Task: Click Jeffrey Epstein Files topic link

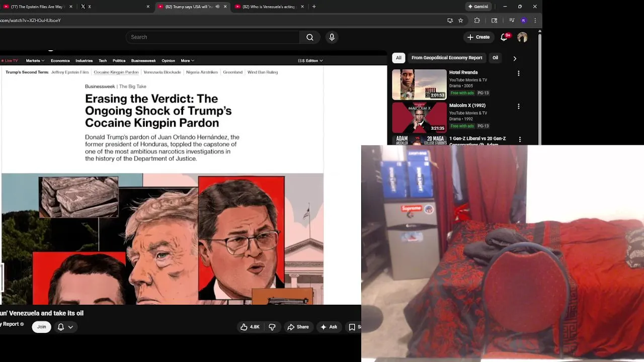Action: [x=70, y=72]
